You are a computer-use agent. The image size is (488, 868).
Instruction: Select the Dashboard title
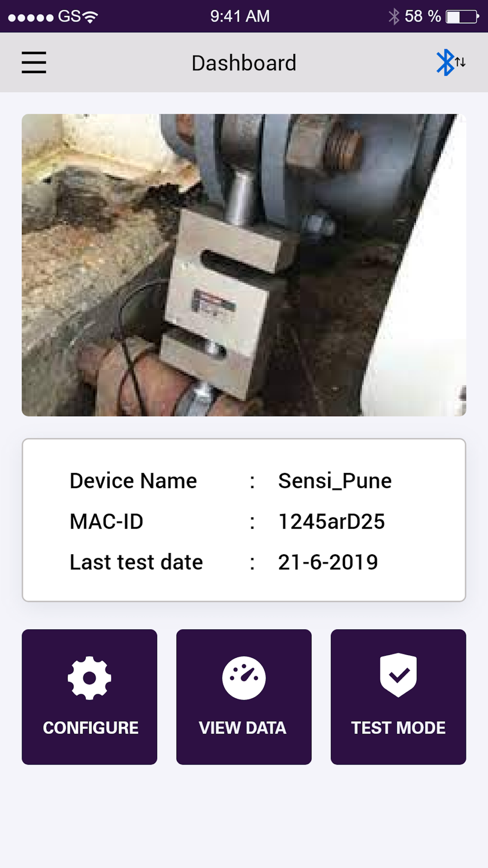[x=244, y=63]
